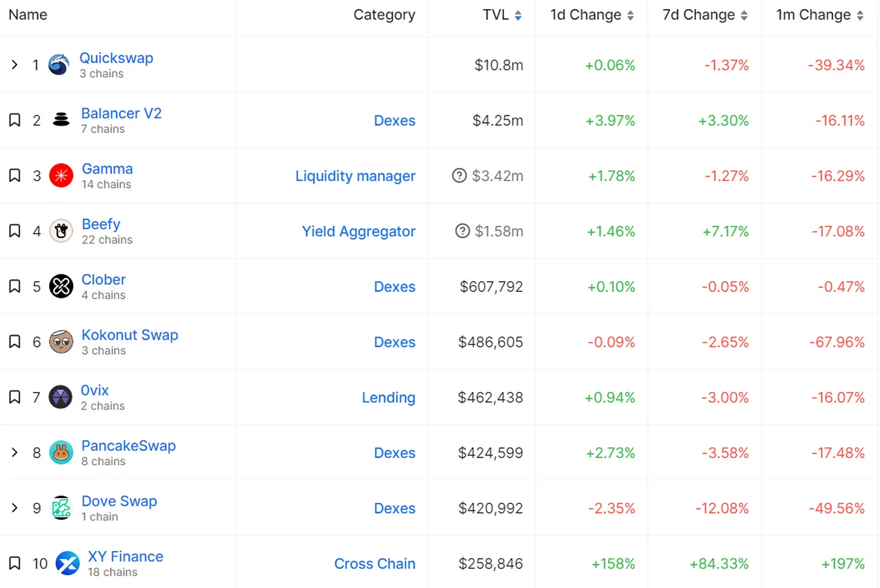Viewport: 880px width, 588px height.
Task: Toggle bookmark for XY Finance
Action: pos(15,563)
